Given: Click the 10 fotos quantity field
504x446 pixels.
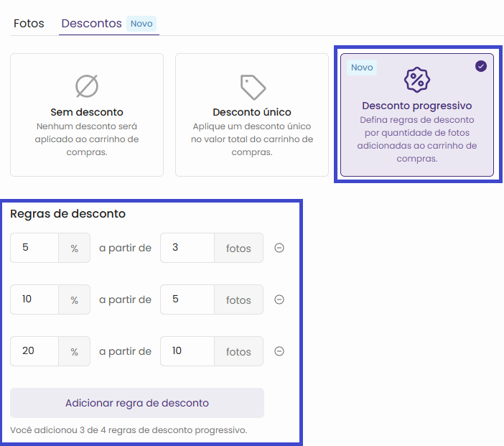Looking at the screenshot, I should pyautogui.click(x=187, y=351).
